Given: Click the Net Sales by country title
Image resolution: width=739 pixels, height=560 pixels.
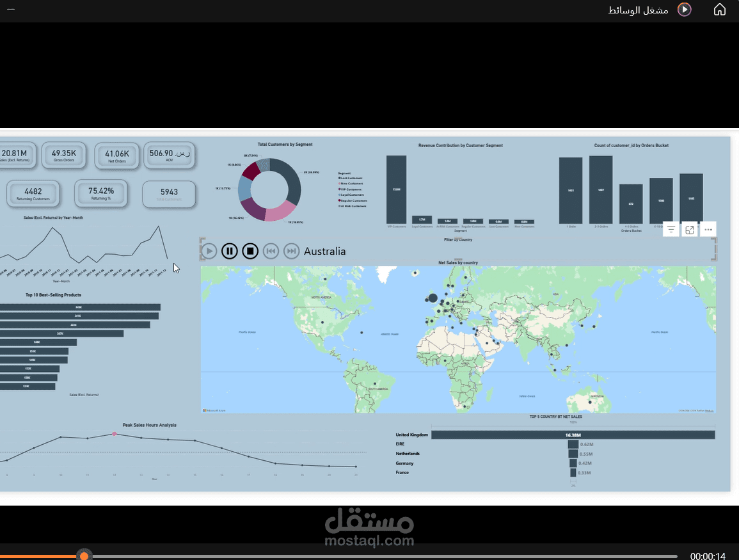Looking at the screenshot, I should click(457, 262).
